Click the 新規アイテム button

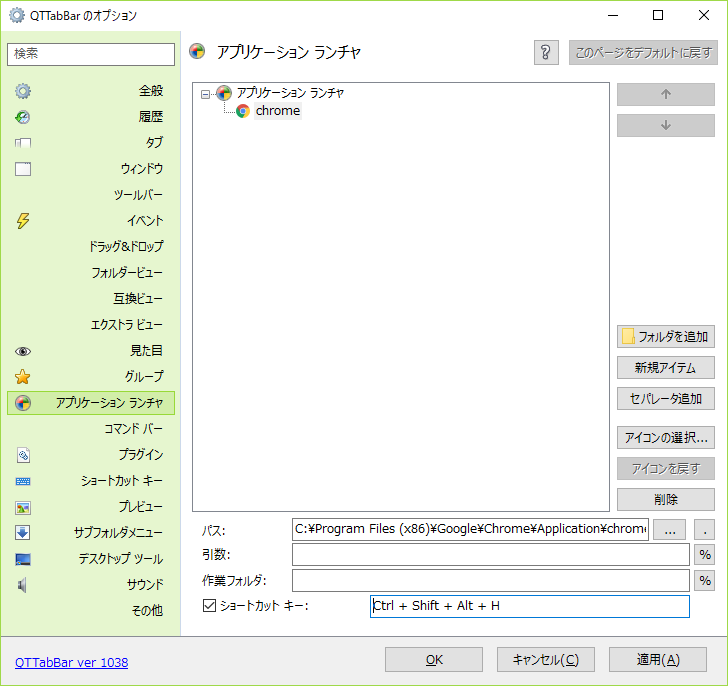pos(665,368)
